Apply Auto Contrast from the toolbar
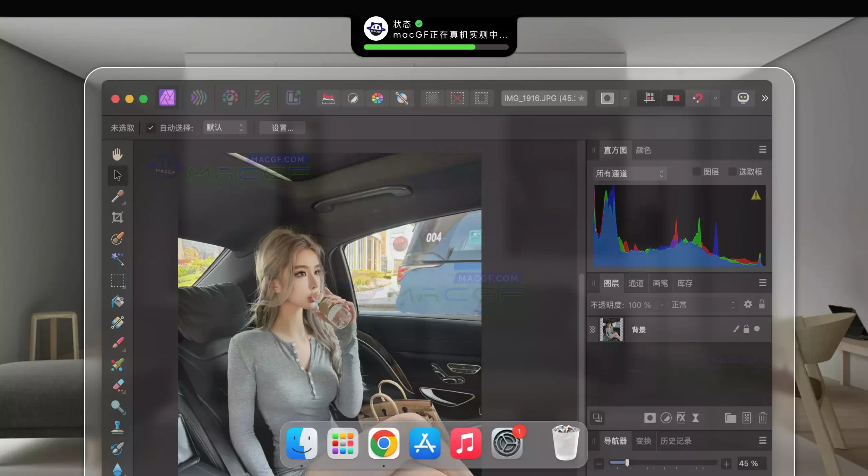 353,98
